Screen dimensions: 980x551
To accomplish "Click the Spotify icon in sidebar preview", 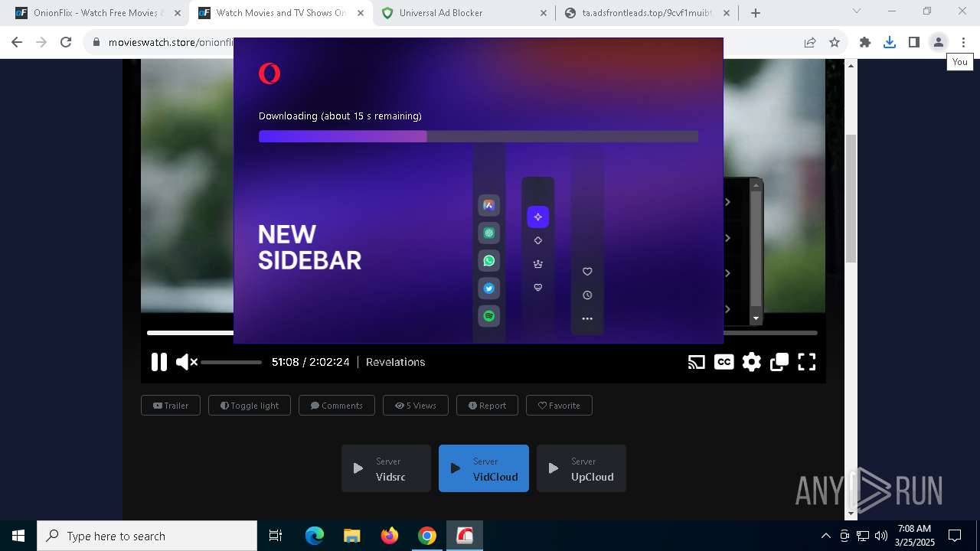I will pos(489,316).
